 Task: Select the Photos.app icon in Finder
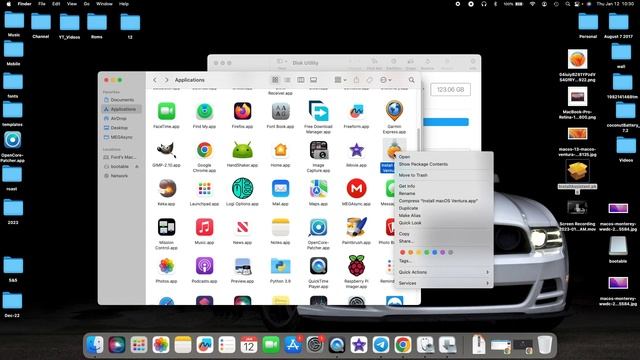166,266
